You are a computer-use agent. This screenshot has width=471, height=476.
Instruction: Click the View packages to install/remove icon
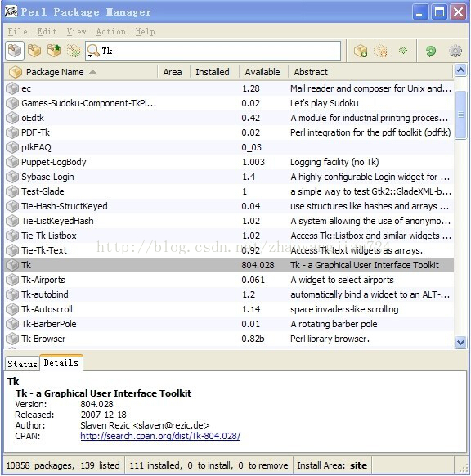tap(74, 51)
